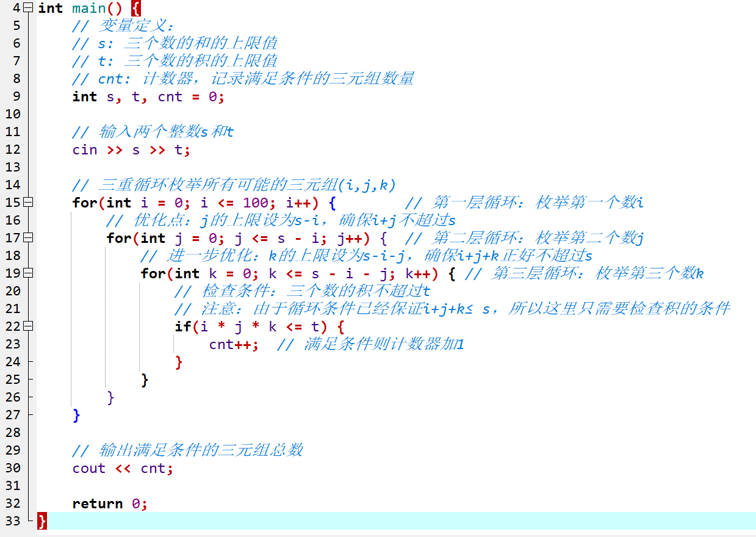The image size is (756, 537).
Task: Click the opening brace after main()
Action: 136,9
